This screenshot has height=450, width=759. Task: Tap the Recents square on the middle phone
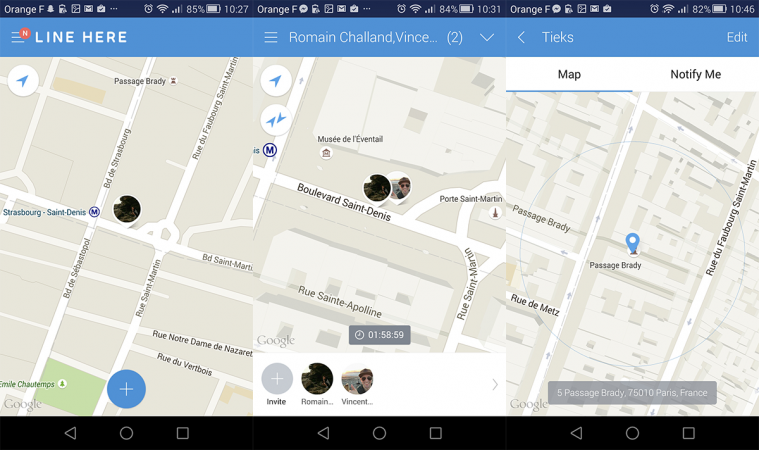pyautogui.click(x=436, y=433)
